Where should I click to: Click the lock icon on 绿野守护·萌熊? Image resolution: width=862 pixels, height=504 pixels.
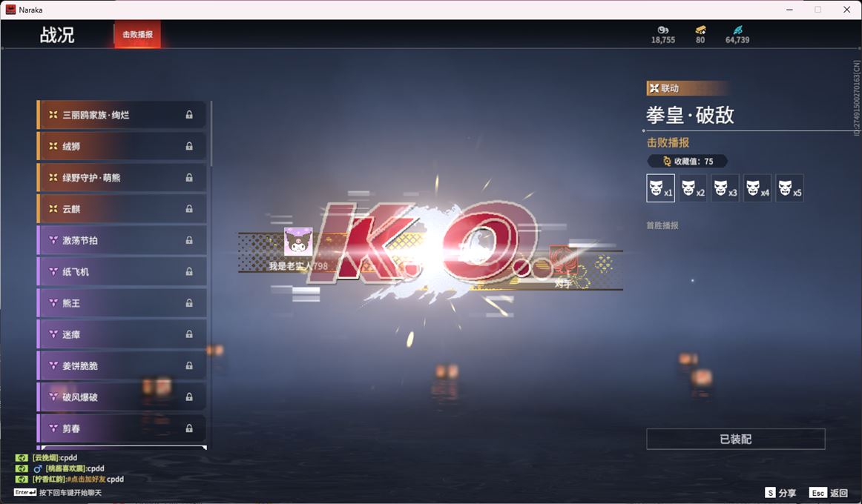(x=189, y=177)
